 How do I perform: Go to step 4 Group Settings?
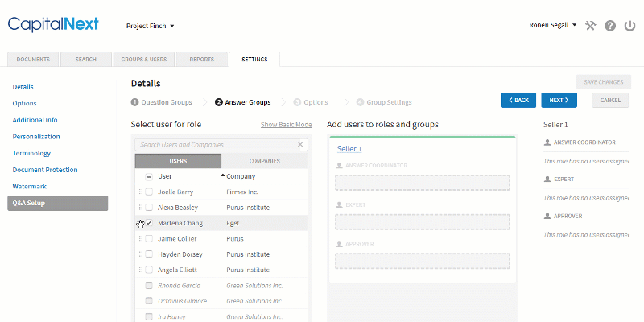tap(384, 102)
